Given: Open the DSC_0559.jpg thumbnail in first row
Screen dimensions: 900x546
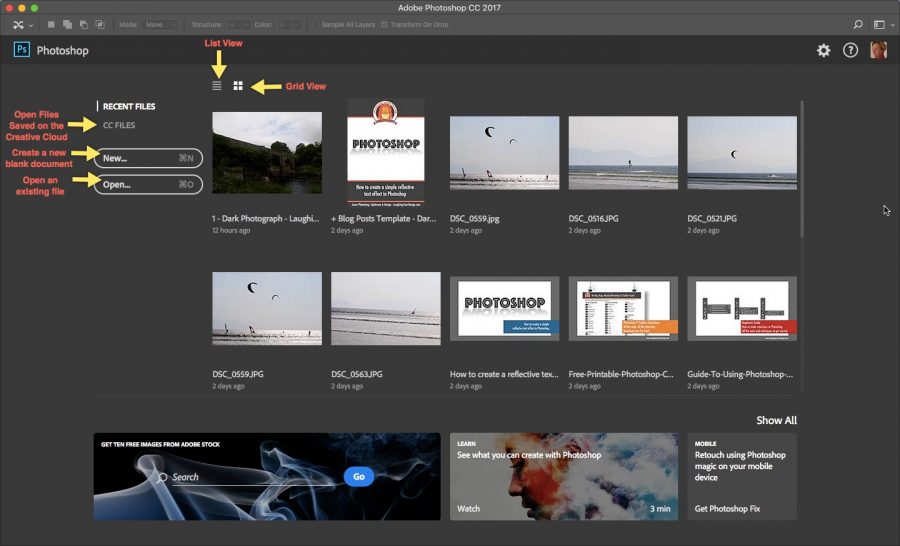Looking at the screenshot, I should pos(505,153).
